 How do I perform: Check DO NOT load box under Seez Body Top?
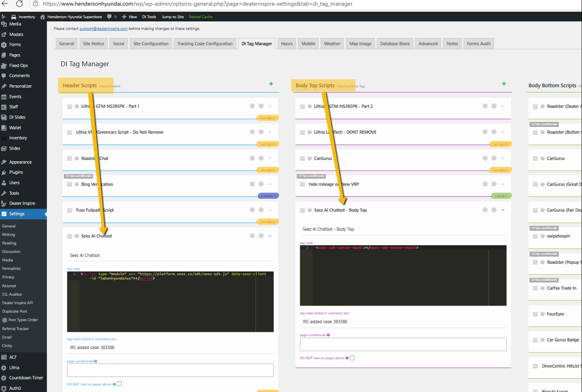pos(352,358)
